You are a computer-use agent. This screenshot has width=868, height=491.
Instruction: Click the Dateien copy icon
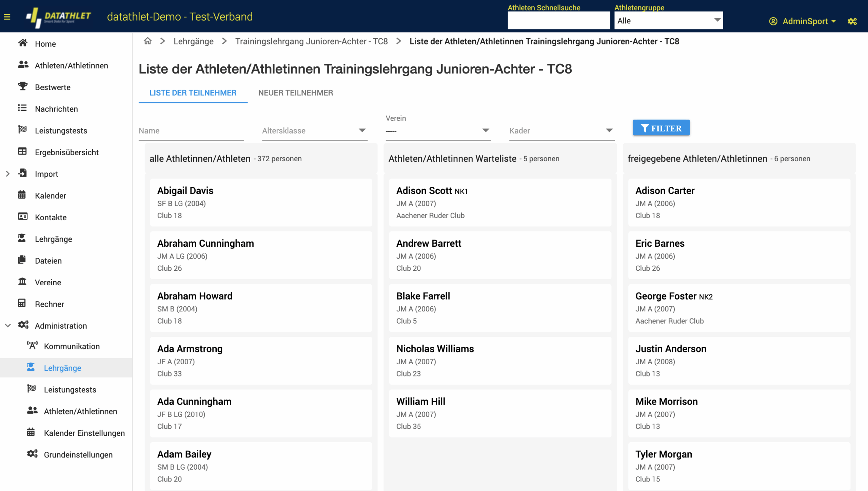22,260
